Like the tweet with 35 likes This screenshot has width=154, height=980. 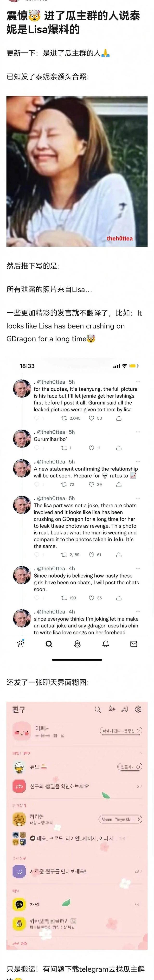click(91, 598)
